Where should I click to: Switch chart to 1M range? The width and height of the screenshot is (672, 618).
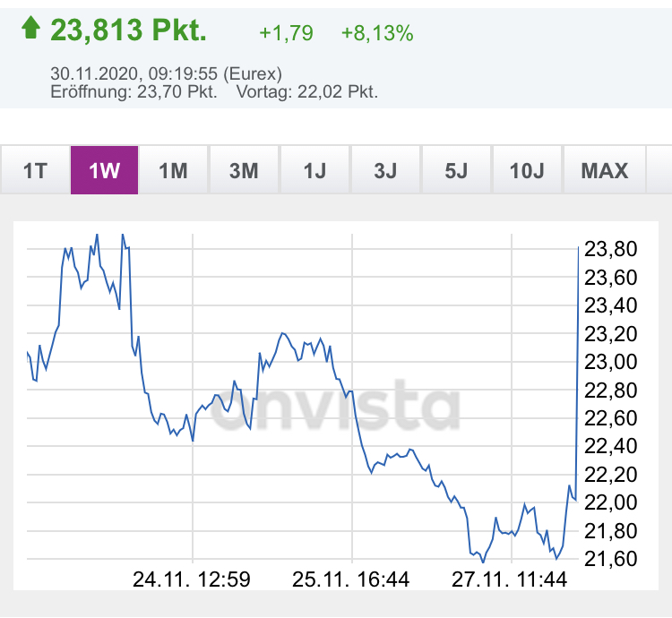point(174,170)
